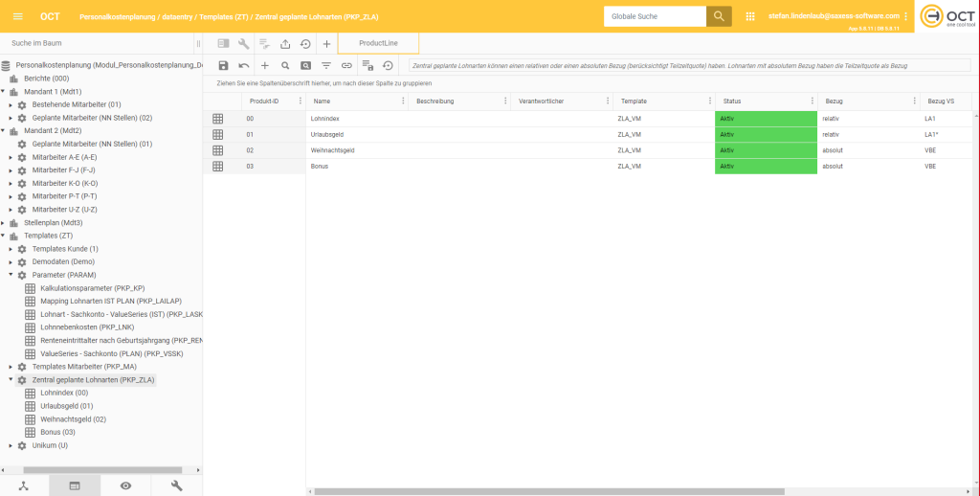Image resolution: width=980 pixels, height=496 pixels.
Task: Click the wrench icon in the upper toolbar
Action: pos(244,44)
